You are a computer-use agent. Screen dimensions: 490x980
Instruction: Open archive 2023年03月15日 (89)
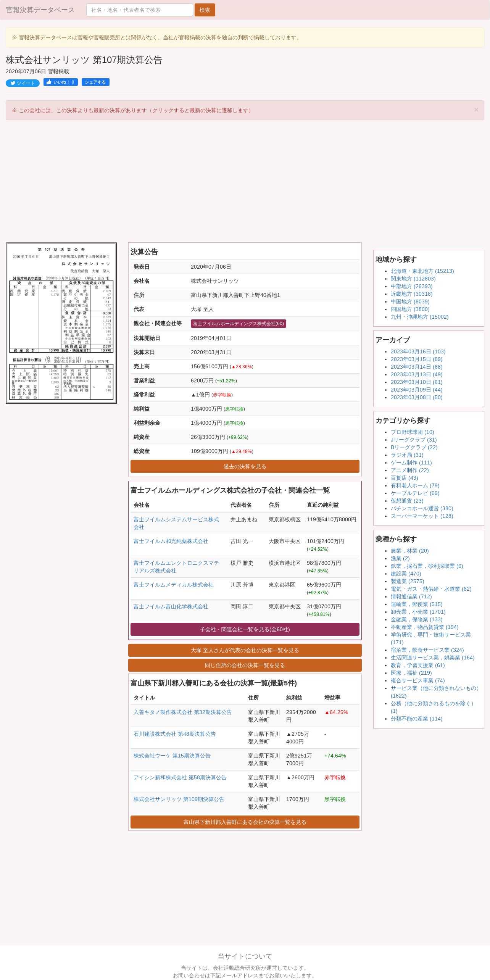tap(416, 359)
